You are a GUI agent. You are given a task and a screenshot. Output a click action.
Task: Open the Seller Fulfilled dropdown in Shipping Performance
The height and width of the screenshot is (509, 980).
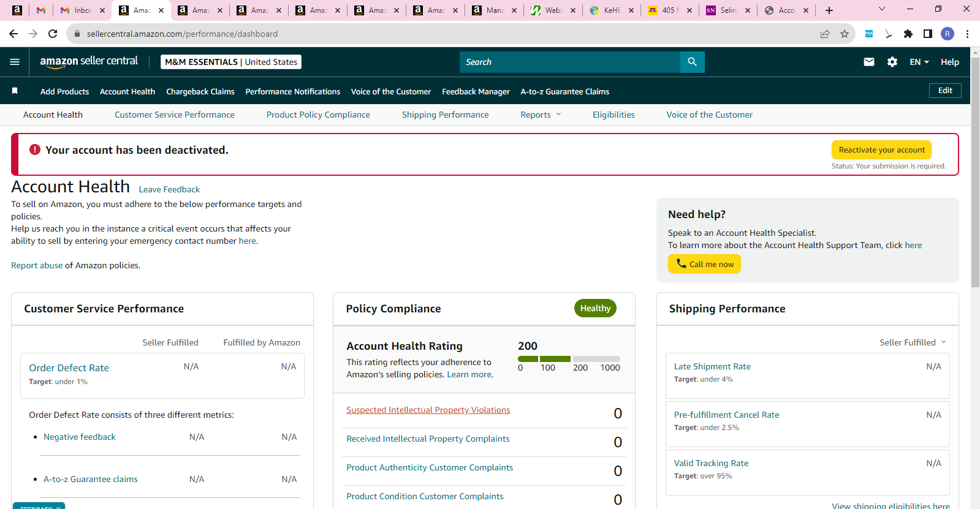point(913,342)
